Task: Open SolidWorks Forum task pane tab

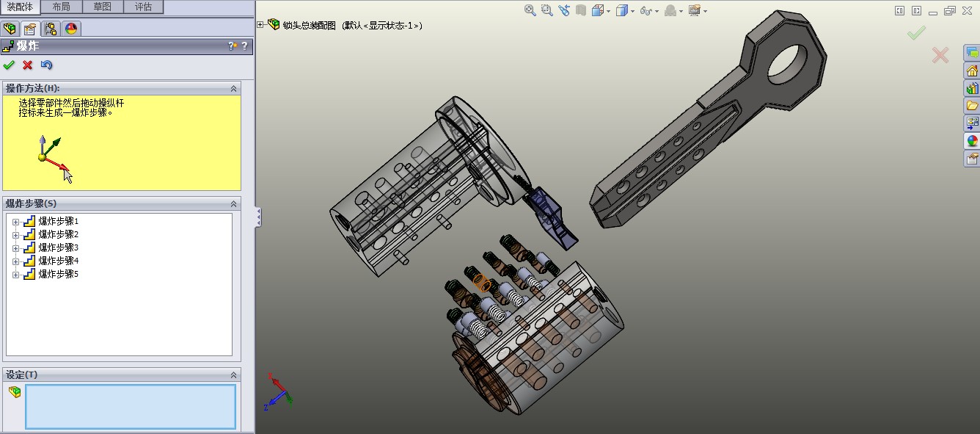Action: click(x=972, y=53)
